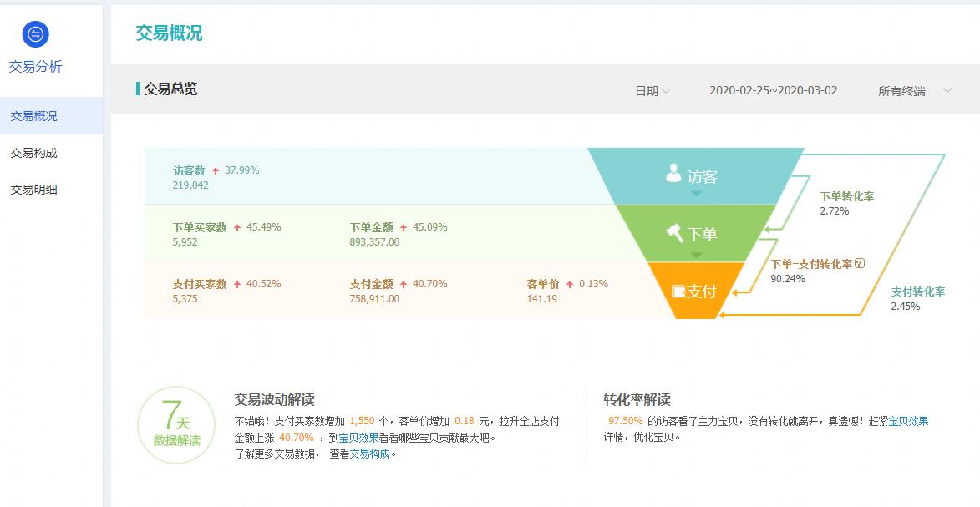Click the orange 支付 funnel segment

(697, 294)
